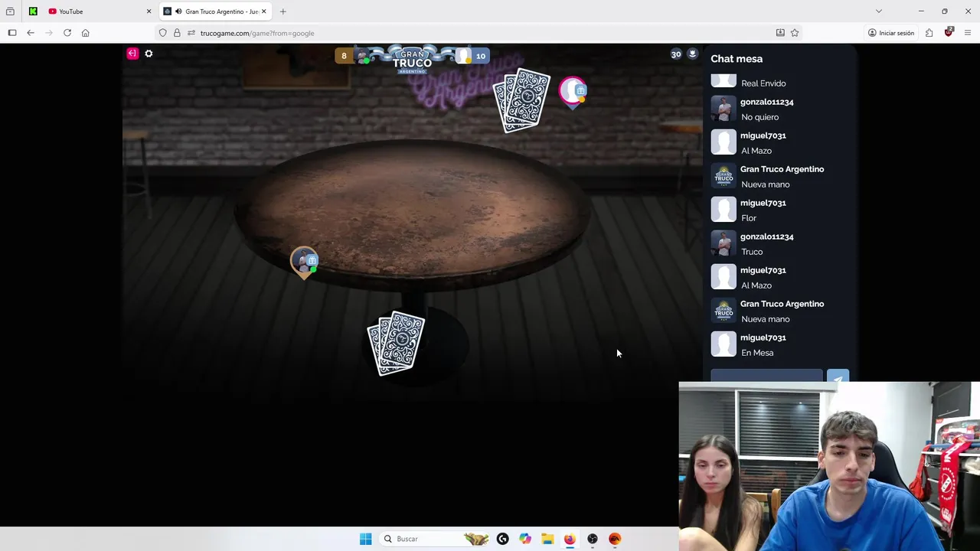
Task: Click the opponent avatar with score 10
Action: coord(463,56)
